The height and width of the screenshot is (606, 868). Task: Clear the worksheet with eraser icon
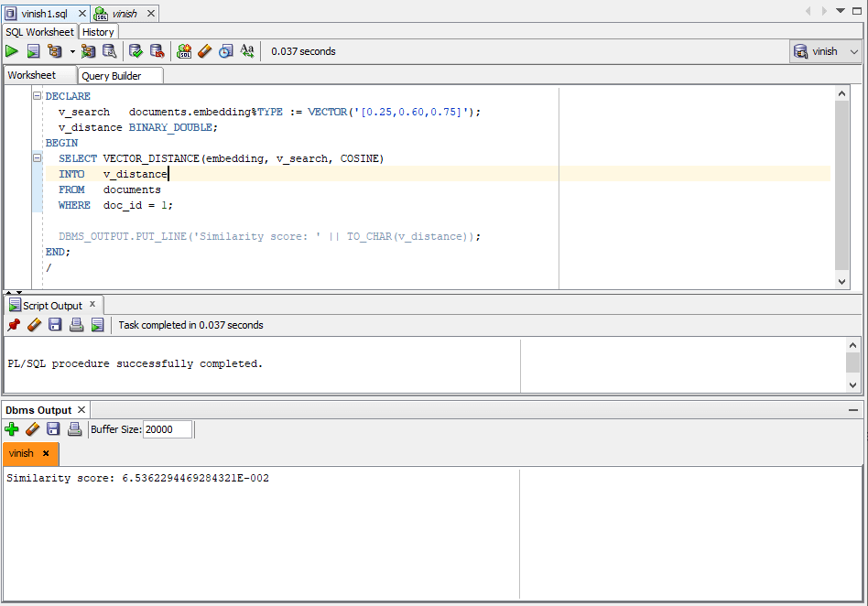[205, 51]
